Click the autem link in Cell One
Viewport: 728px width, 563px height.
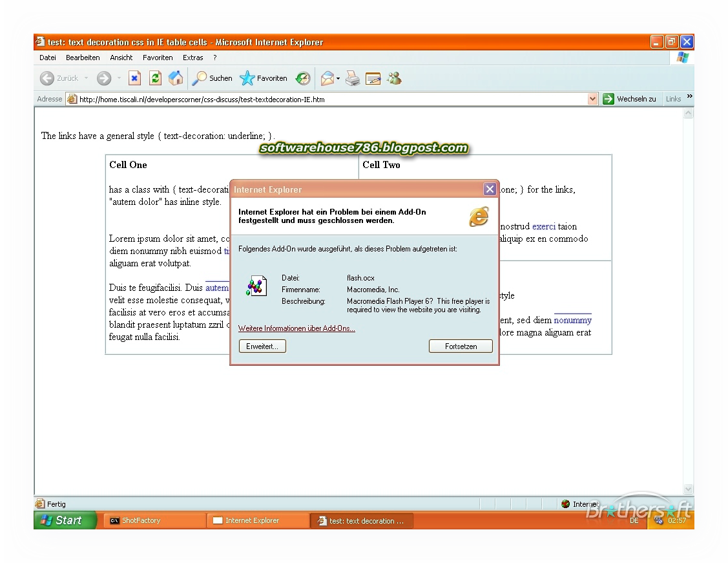point(217,288)
